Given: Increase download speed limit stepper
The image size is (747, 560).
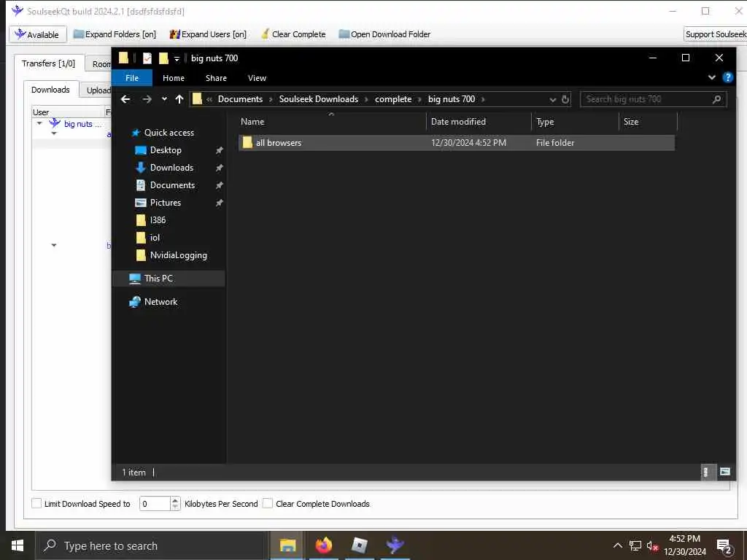Looking at the screenshot, I should [x=175, y=500].
